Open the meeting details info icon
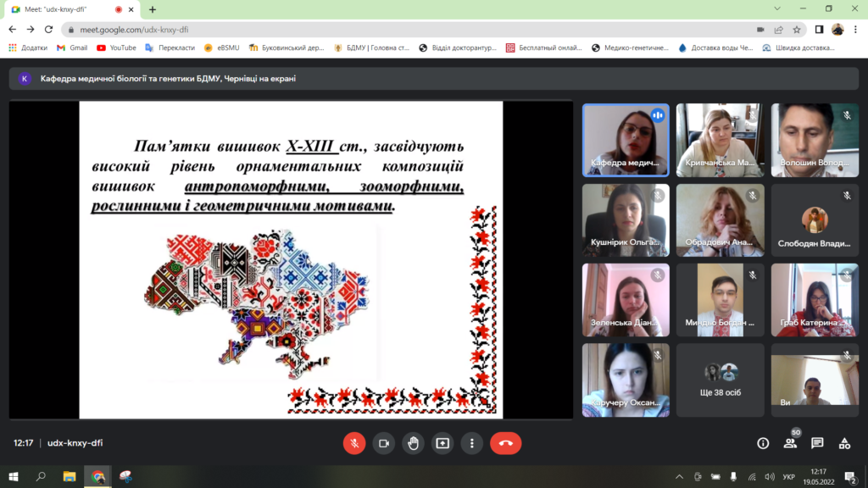The width and height of the screenshot is (868, 488). (x=763, y=443)
